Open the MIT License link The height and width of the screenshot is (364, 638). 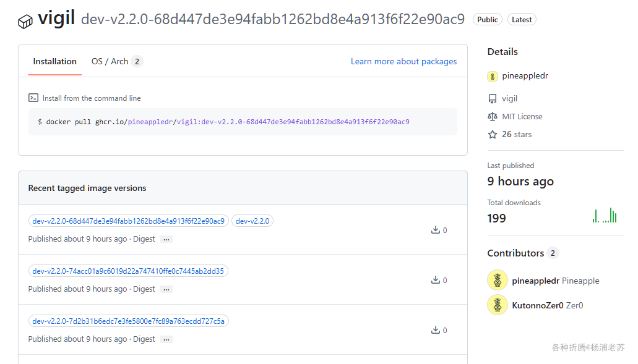coord(522,116)
